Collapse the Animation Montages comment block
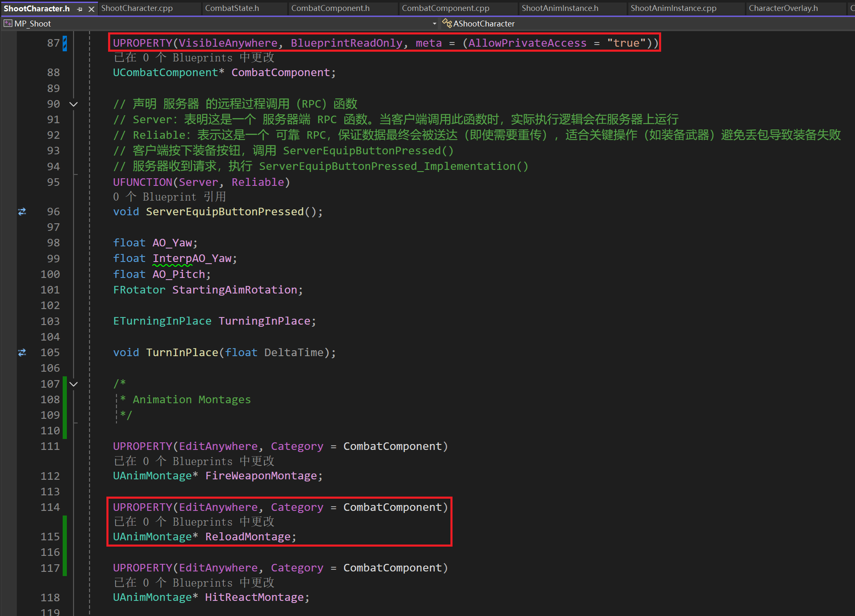 pos(74,384)
